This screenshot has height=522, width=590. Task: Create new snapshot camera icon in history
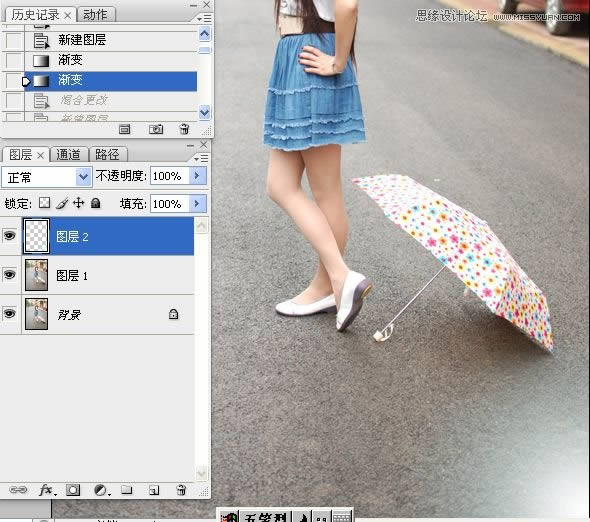coord(156,129)
